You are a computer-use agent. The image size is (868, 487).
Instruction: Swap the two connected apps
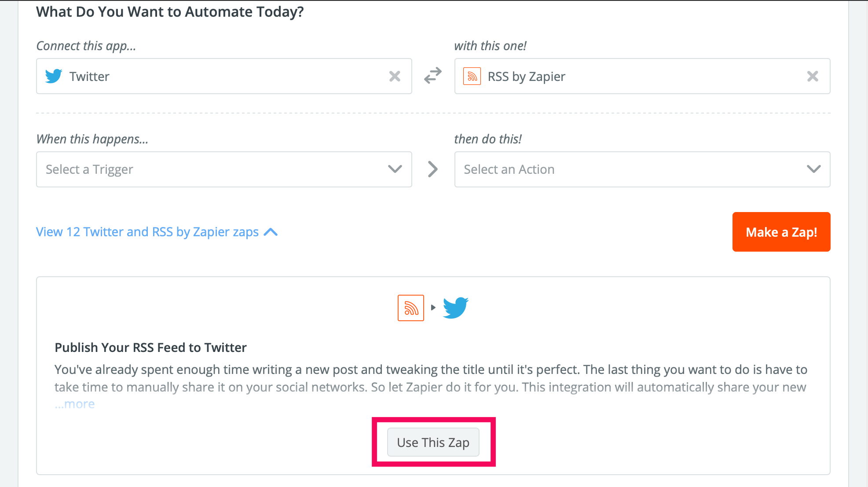click(433, 75)
